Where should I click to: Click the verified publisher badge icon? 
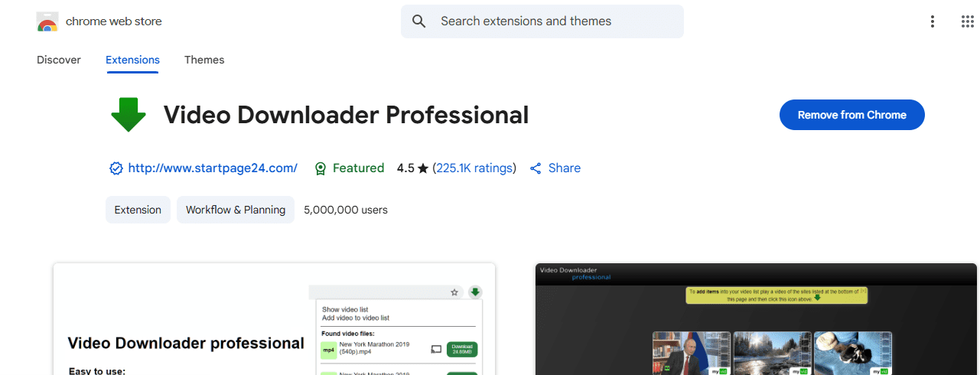[116, 168]
